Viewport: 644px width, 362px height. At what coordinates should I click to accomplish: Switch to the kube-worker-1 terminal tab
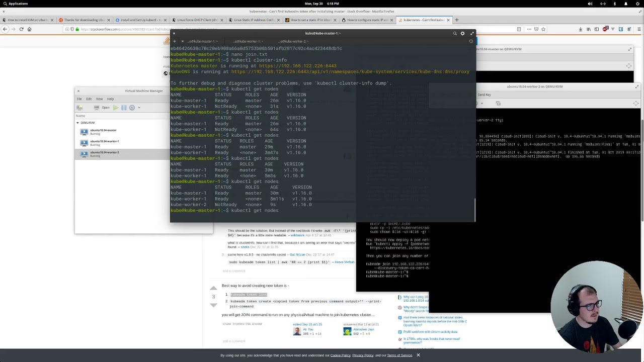[248, 41]
